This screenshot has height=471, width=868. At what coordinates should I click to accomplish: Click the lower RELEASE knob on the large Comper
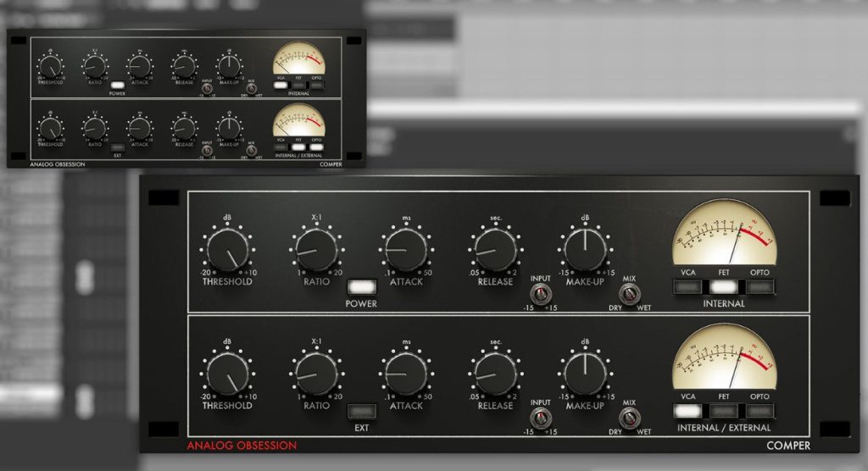tap(496, 374)
